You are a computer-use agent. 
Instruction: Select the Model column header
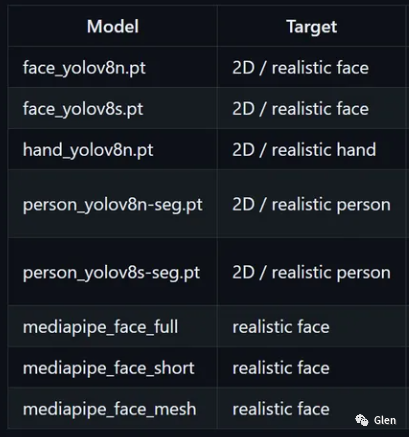tap(113, 26)
